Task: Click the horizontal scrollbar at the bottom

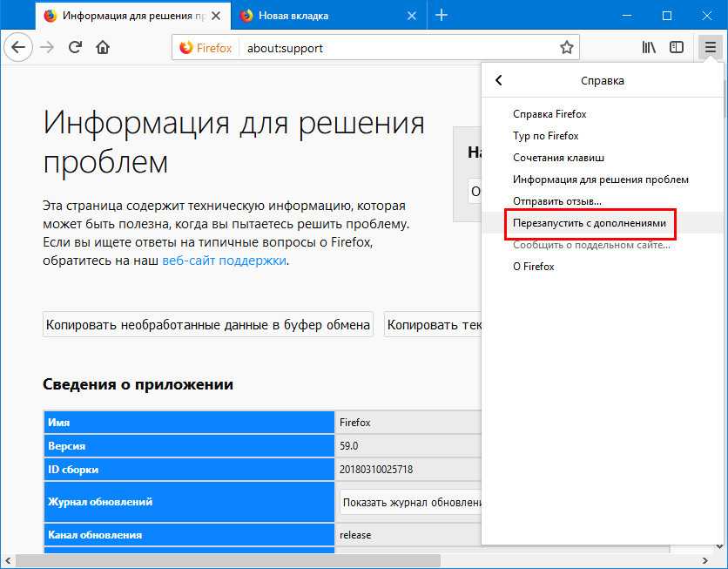Action: [x=226, y=560]
